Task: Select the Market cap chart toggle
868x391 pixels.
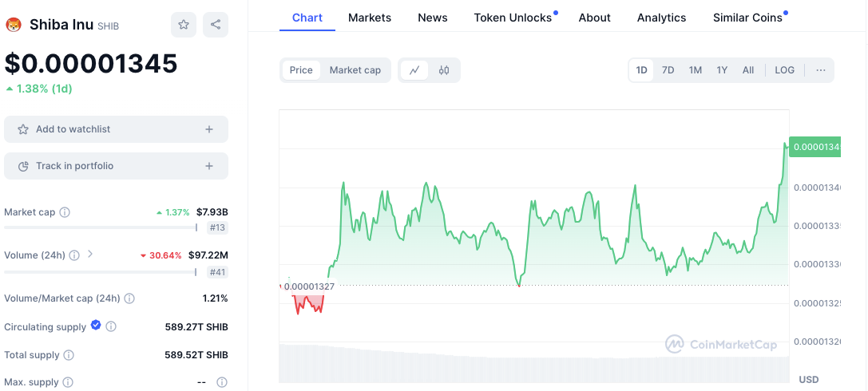Action: point(355,70)
